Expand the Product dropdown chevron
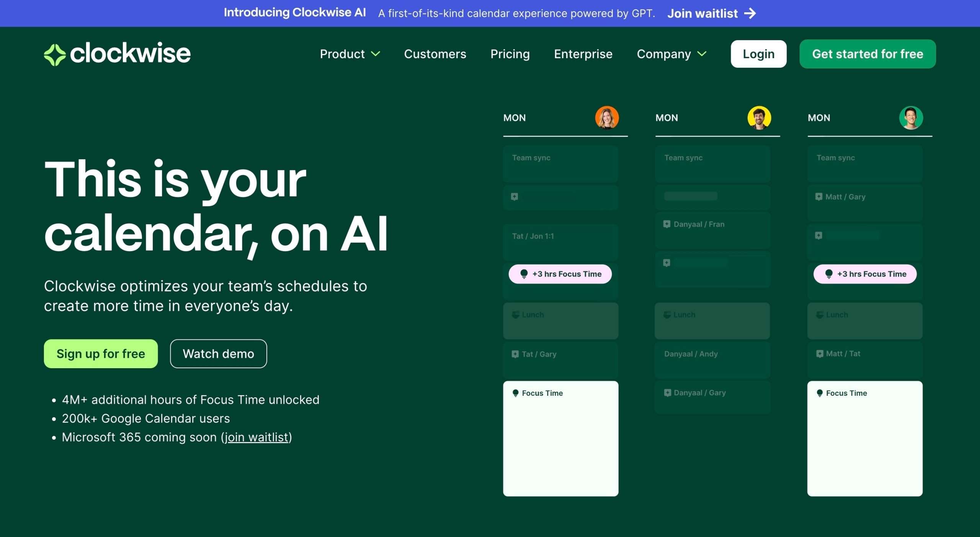Viewport: 980px width, 537px height. pyautogui.click(x=376, y=54)
